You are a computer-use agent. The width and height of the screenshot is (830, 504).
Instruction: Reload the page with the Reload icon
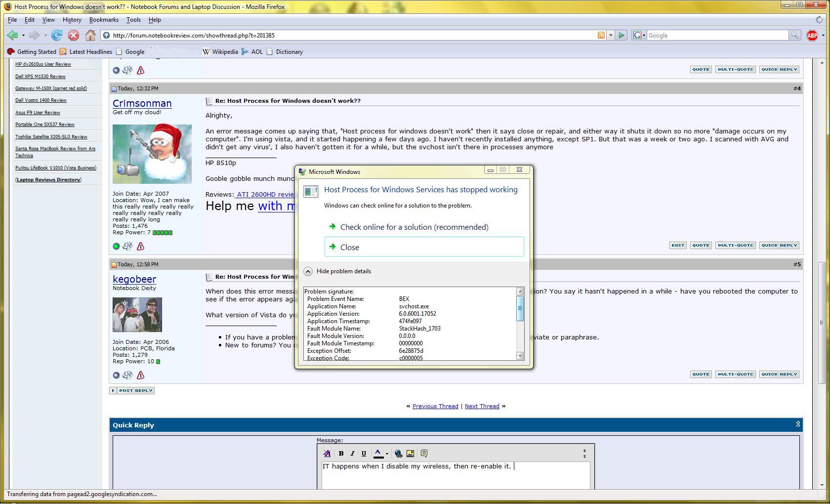57,35
